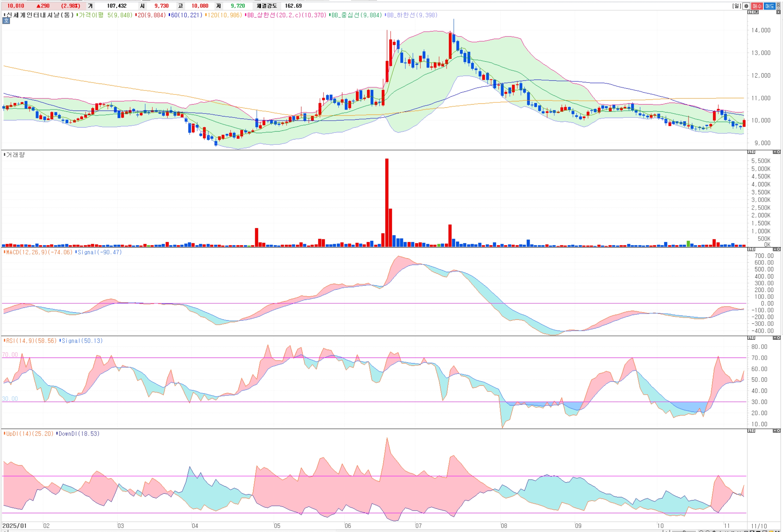Screen dimensions: 783x532
Task: Toggle the 120-day moving average legend
Action: [224, 15]
